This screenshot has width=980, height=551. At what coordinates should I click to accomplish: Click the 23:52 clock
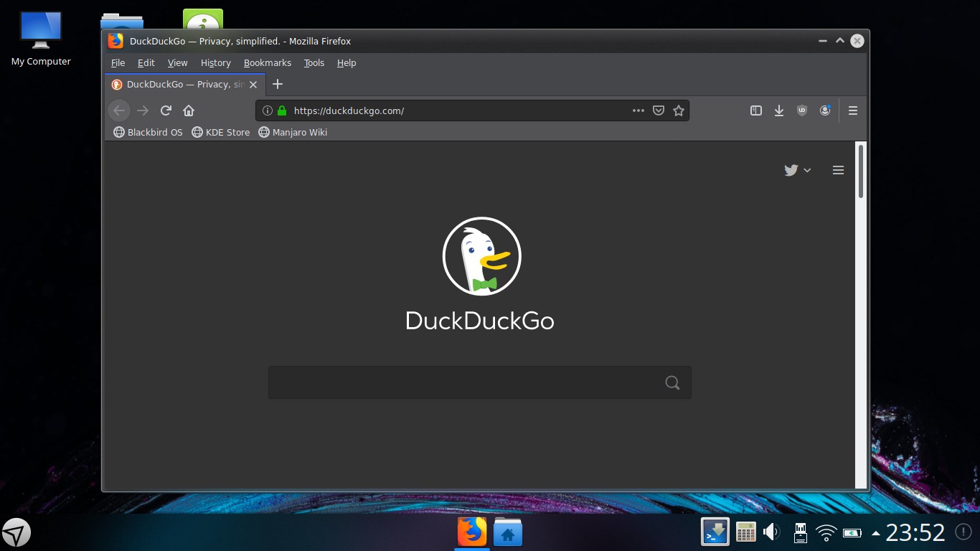tap(915, 532)
